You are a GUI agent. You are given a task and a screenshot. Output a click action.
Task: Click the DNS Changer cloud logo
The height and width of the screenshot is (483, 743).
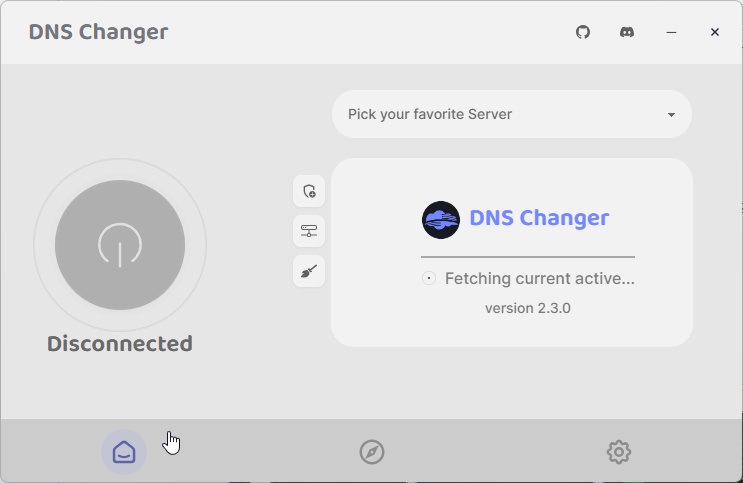441,219
